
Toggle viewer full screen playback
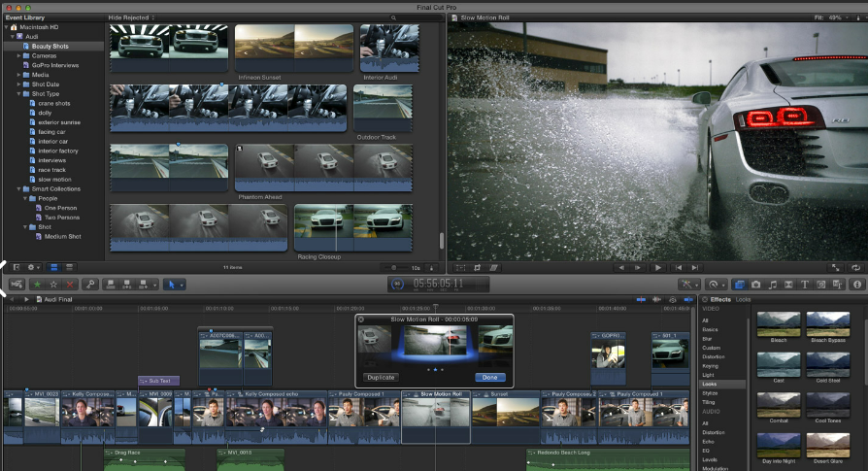tap(836, 268)
